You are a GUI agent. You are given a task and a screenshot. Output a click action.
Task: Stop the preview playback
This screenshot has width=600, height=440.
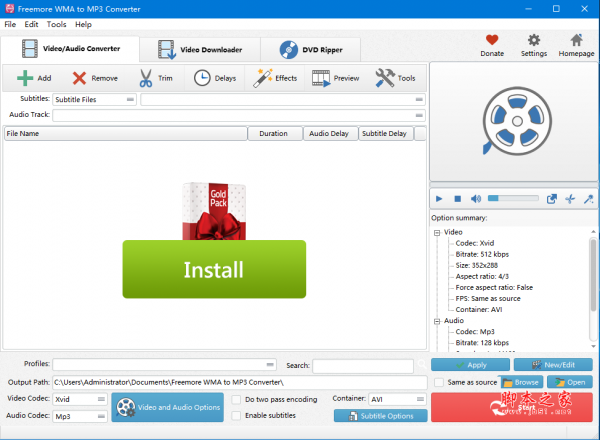(457, 199)
